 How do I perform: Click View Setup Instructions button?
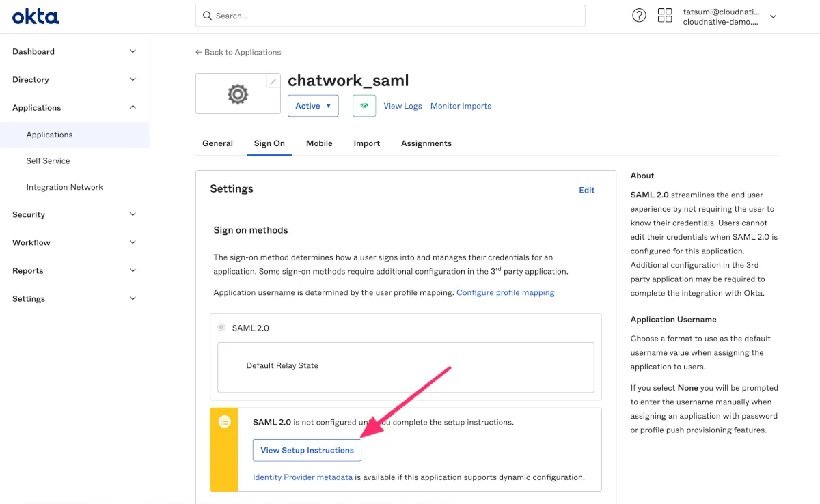coord(307,450)
